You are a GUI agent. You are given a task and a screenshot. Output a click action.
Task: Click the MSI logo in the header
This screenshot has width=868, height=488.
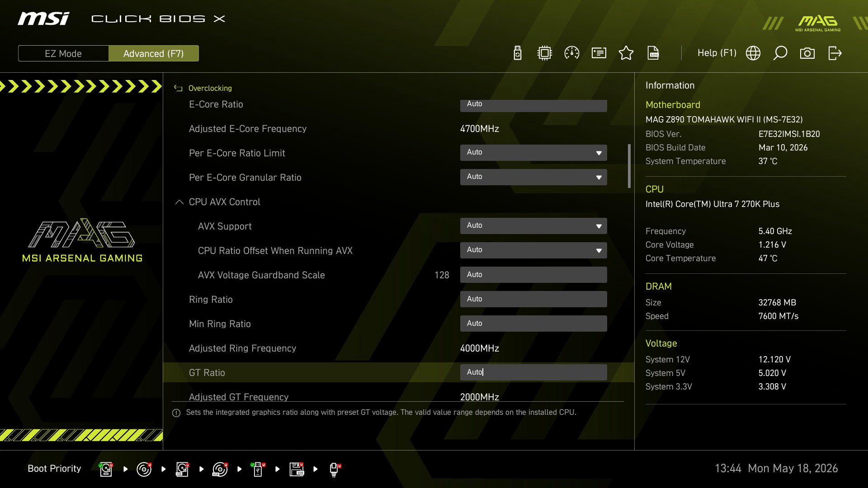pyautogui.click(x=43, y=19)
